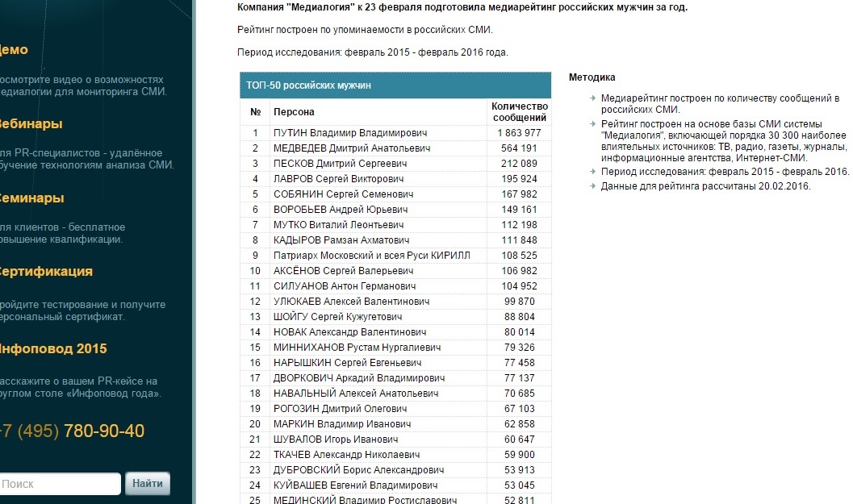Click the Персона column header
Screen dimensions: 853x504
coord(294,112)
